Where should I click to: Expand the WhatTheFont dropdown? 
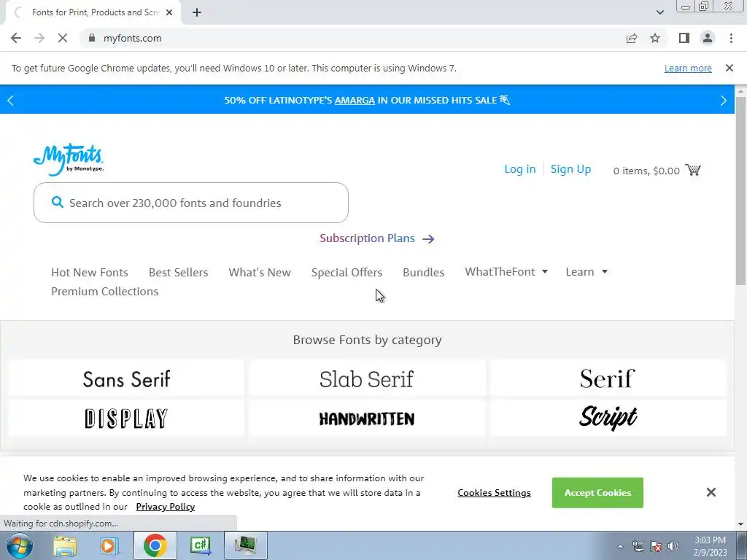click(x=506, y=272)
